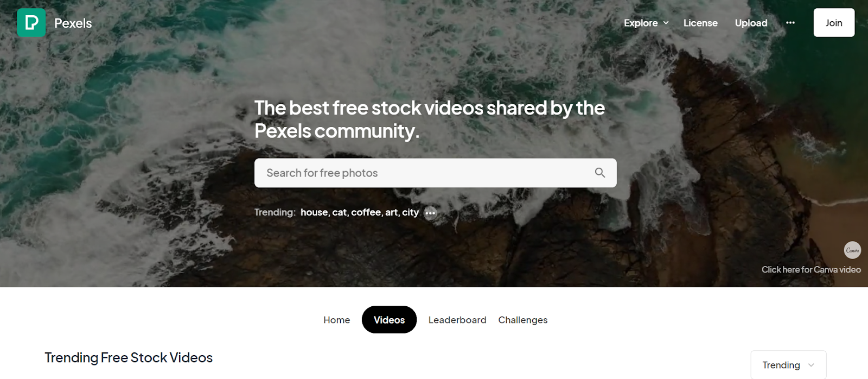Switch to the Home tab

(x=336, y=320)
